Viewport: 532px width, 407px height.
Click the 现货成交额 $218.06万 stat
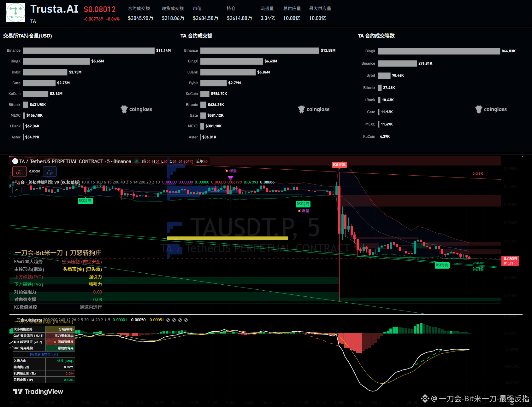point(173,14)
